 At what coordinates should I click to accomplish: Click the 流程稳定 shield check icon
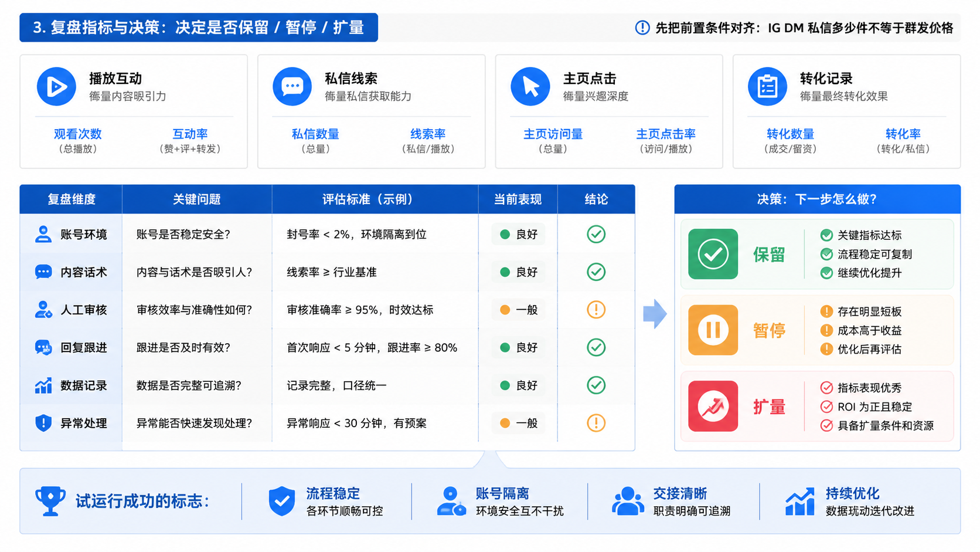pyautogui.click(x=282, y=501)
